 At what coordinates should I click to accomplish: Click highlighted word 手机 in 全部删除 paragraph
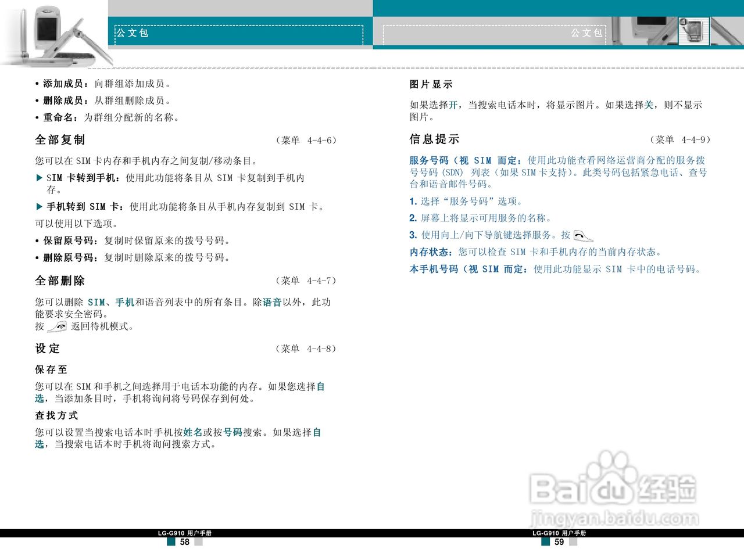(125, 302)
